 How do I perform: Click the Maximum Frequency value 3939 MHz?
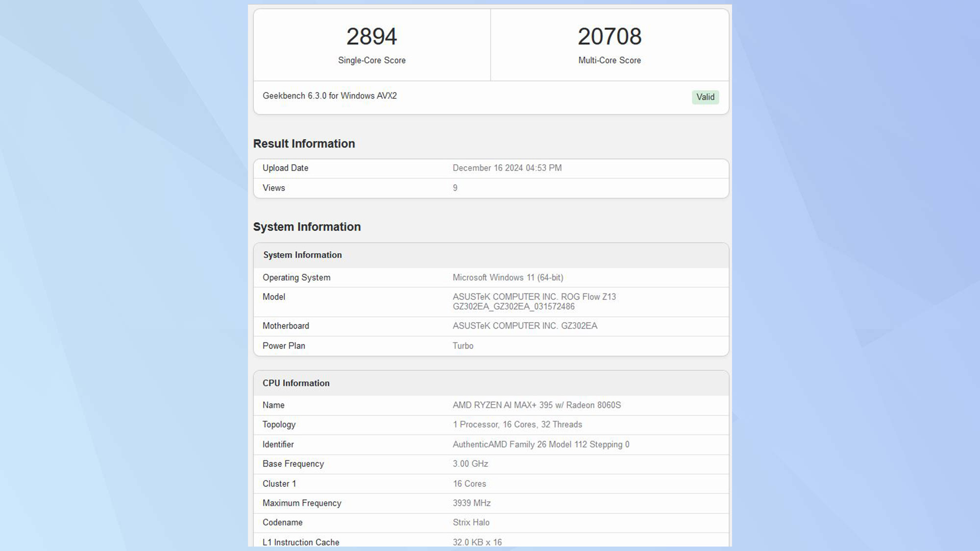(x=472, y=503)
